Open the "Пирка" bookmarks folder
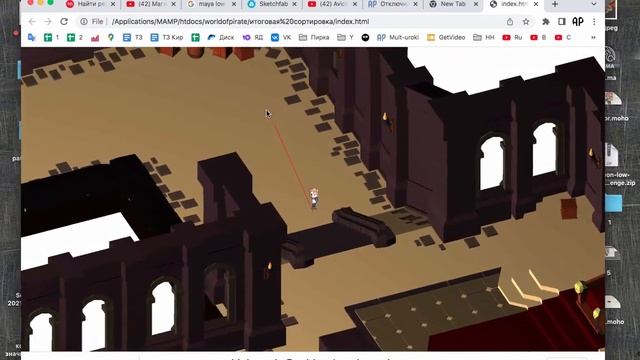Screen dimensions: 640x360 [314, 38]
